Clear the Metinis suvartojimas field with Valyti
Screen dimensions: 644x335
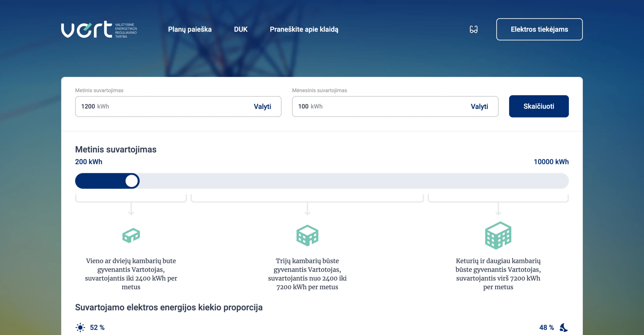click(x=262, y=107)
